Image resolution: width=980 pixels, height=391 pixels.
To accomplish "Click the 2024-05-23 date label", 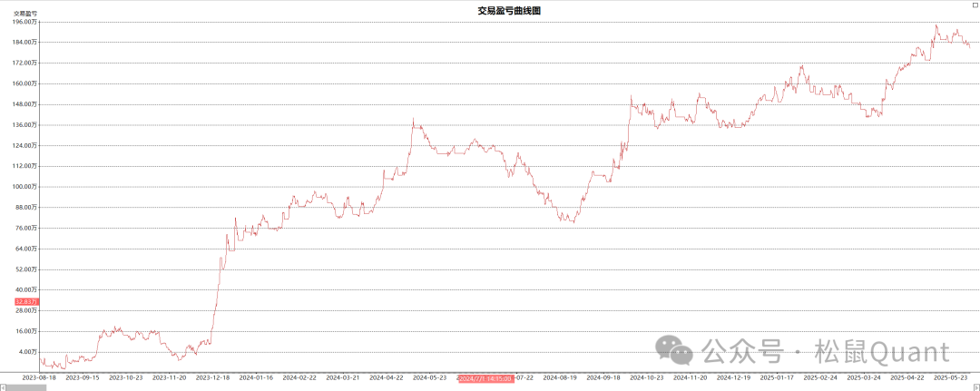I will pos(431,377).
